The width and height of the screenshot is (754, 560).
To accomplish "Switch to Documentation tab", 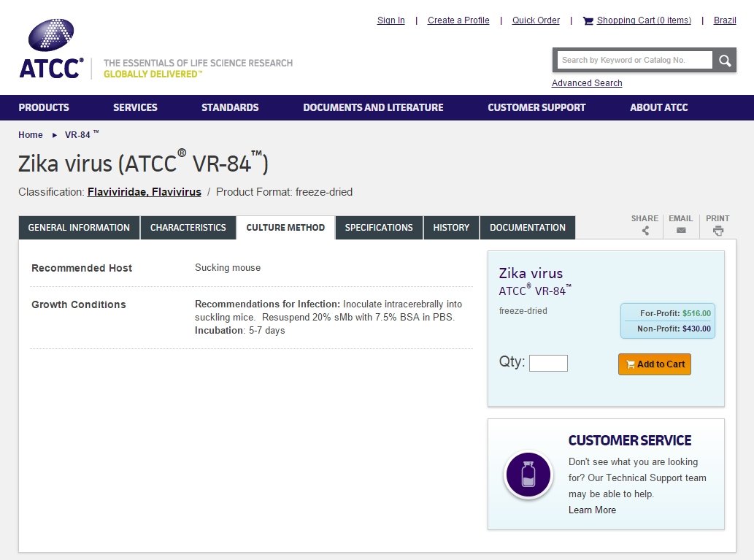I will coord(528,228).
